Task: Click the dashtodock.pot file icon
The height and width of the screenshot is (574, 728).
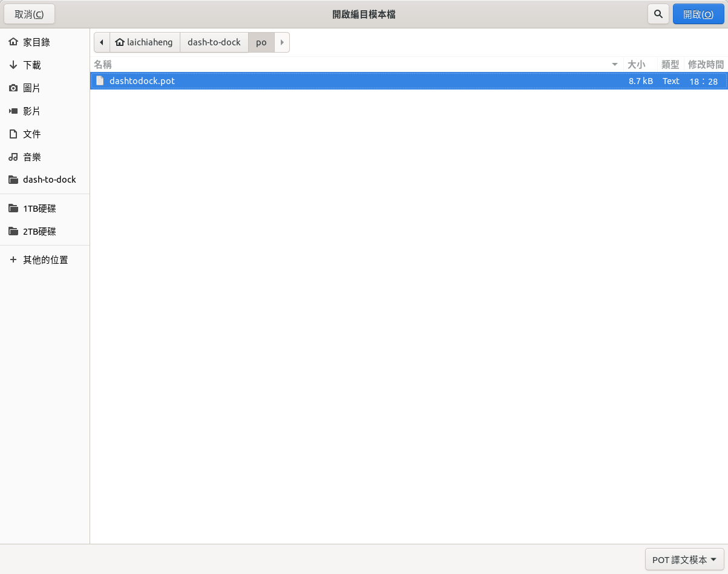Action: pos(100,81)
